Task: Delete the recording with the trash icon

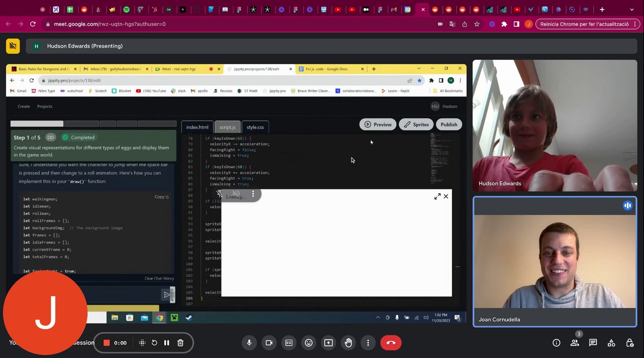Action: tap(181, 343)
